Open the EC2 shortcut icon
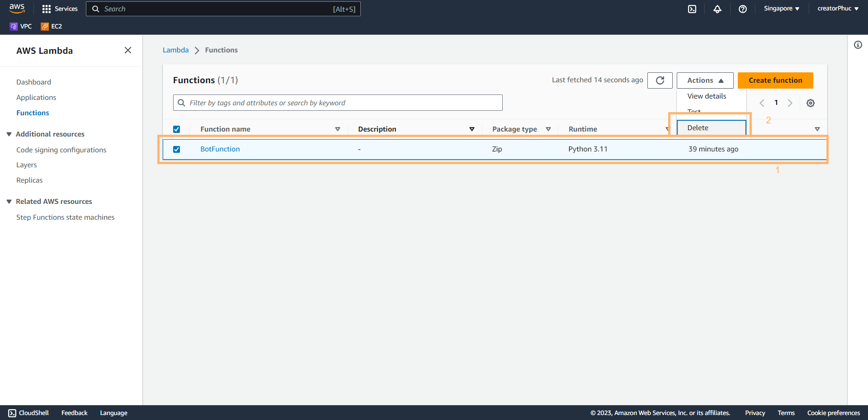868x420 pixels. tap(45, 26)
